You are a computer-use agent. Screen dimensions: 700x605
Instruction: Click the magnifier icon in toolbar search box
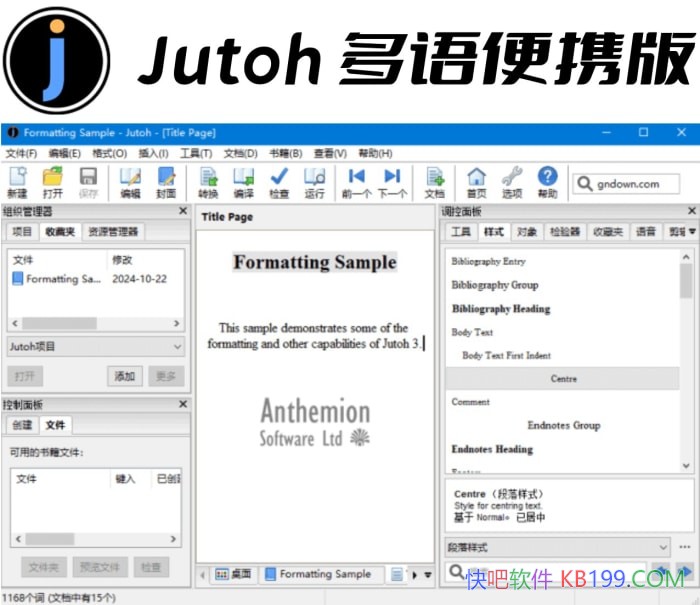tap(584, 184)
